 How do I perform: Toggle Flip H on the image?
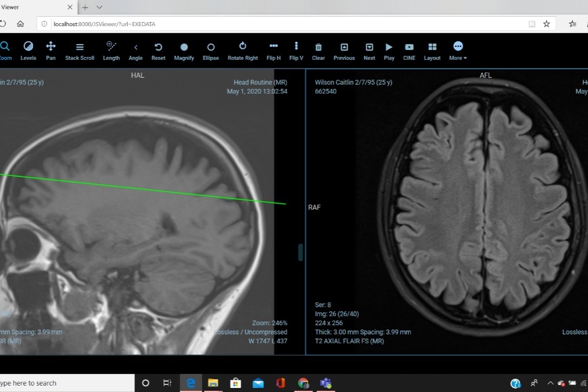pos(274,51)
